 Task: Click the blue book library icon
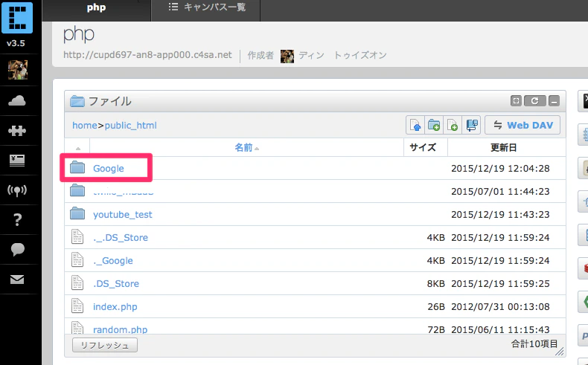[471, 125]
